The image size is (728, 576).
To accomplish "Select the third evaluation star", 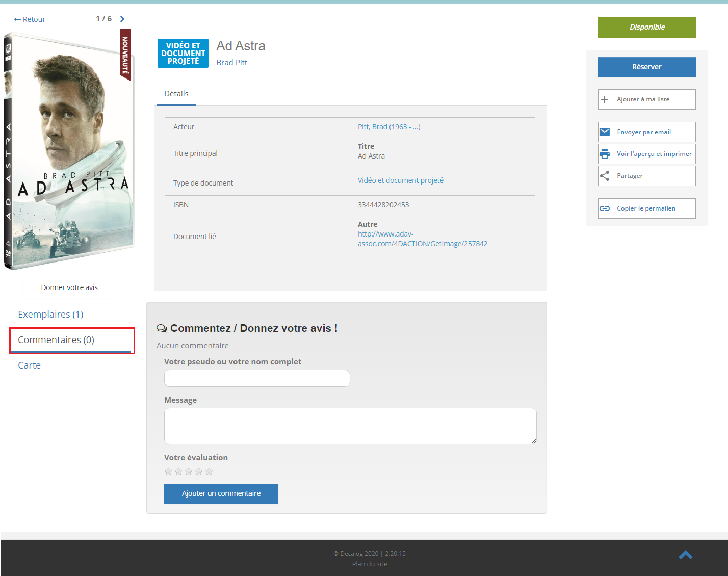I will pos(189,472).
